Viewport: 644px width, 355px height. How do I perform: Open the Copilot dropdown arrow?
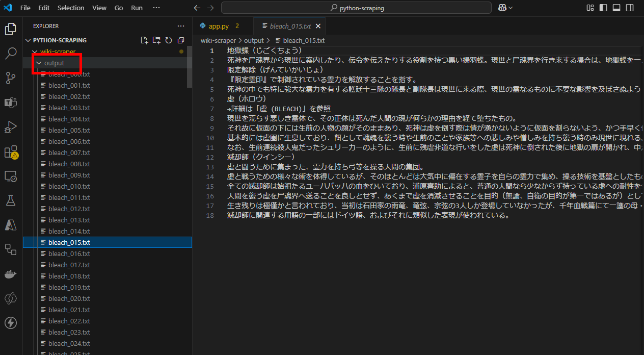pyautogui.click(x=511, y=8)
